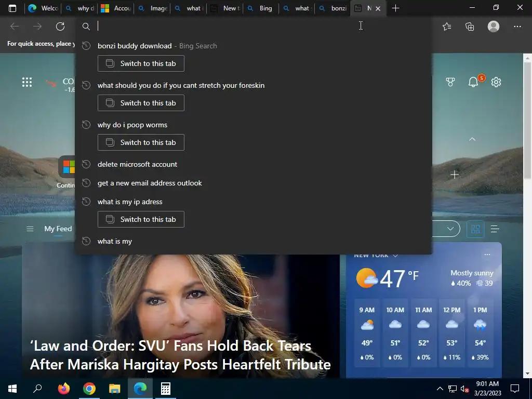Launch Google Chrome from the taskbar
This screenshot has width=532, height=399.
(89, 389)
